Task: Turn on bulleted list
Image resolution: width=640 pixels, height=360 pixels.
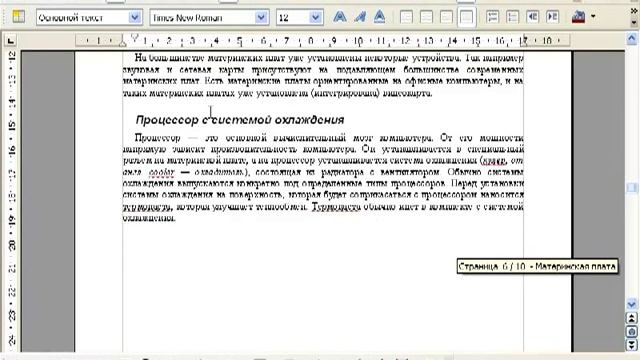Action: 513,17
